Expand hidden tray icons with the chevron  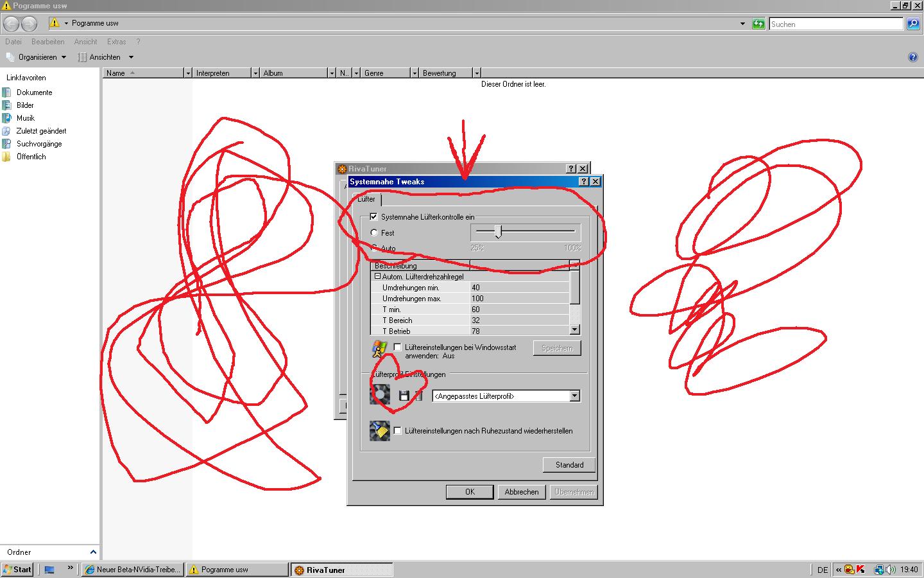pos(838,570)
